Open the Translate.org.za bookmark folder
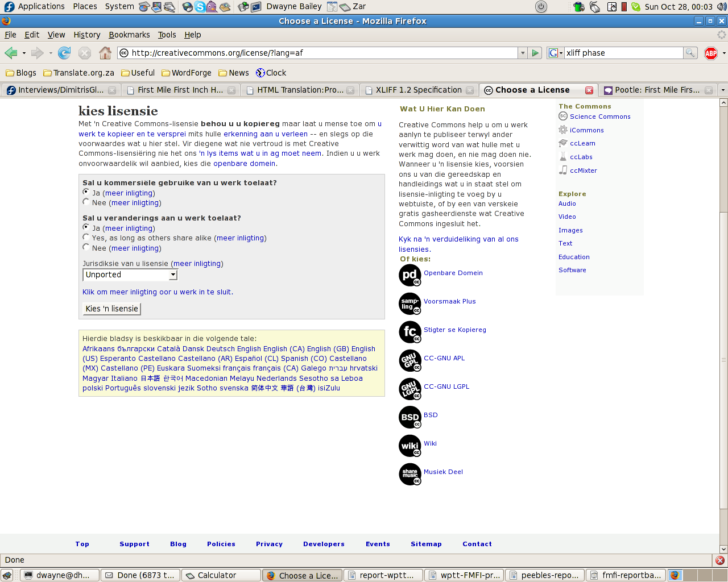Viewport: 728px width, 582px height. [x=78, y=73]
